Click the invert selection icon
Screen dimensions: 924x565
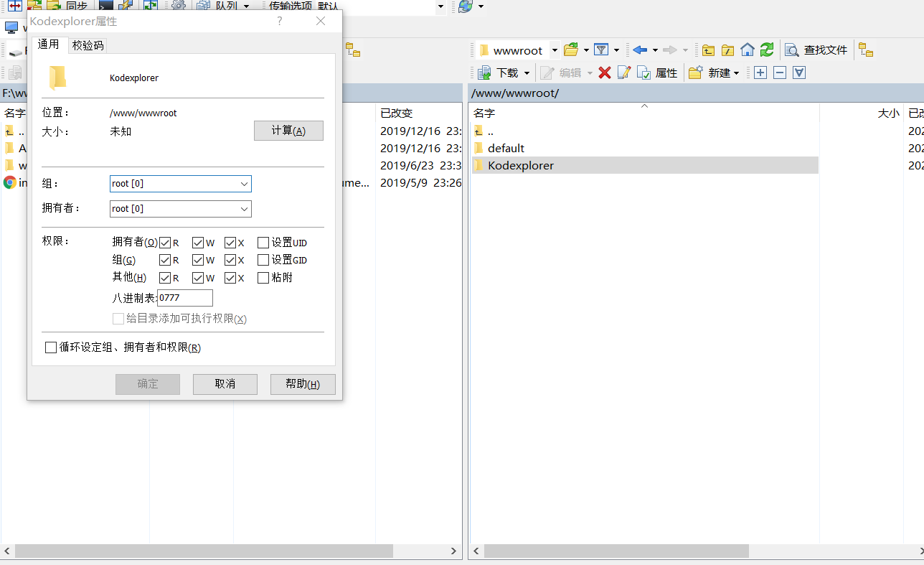point(799,73)
